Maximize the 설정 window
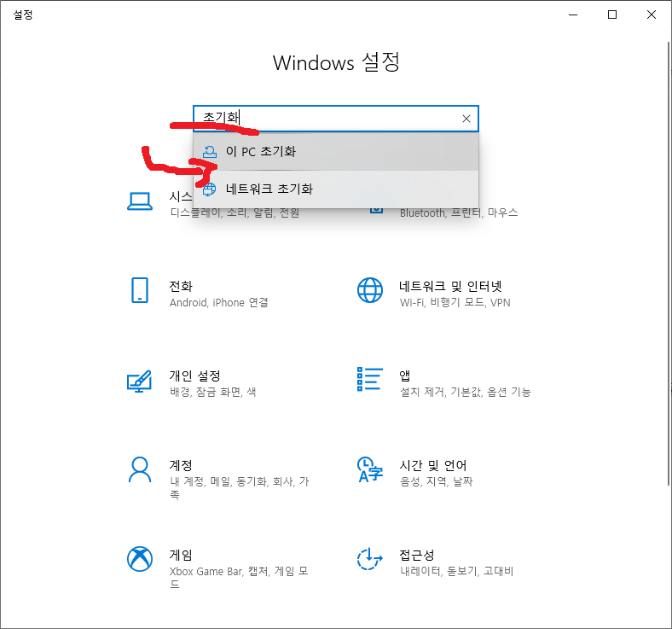The image size is (672, 629). point(612,15)
